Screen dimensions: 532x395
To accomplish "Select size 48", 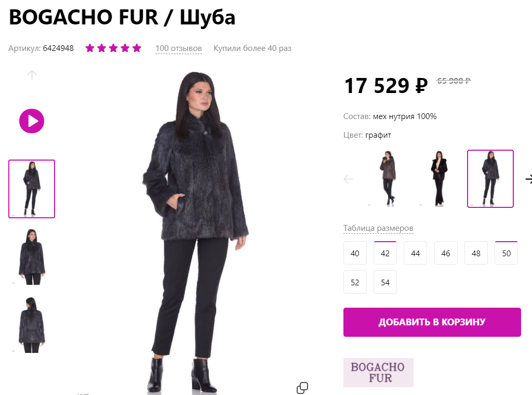I will coord(476,253).
